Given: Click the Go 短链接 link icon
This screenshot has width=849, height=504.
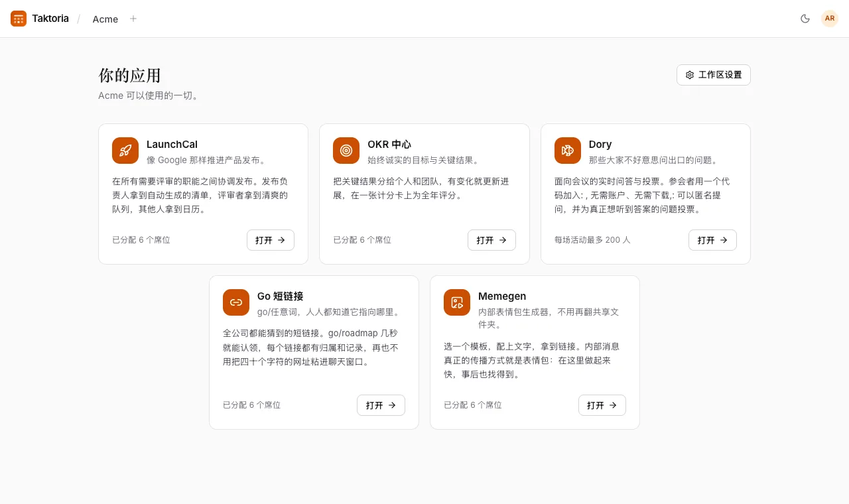Looking at the screenshot, I should [236, 302].
